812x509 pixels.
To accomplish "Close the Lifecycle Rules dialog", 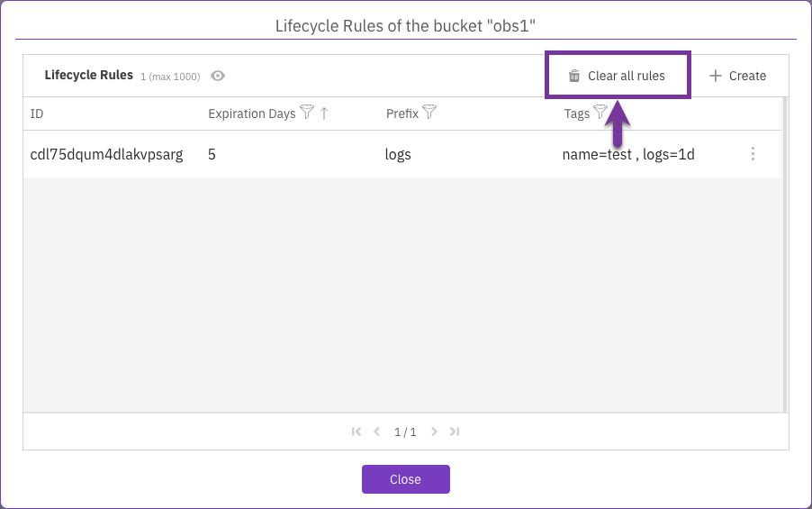I will [405, 479].
